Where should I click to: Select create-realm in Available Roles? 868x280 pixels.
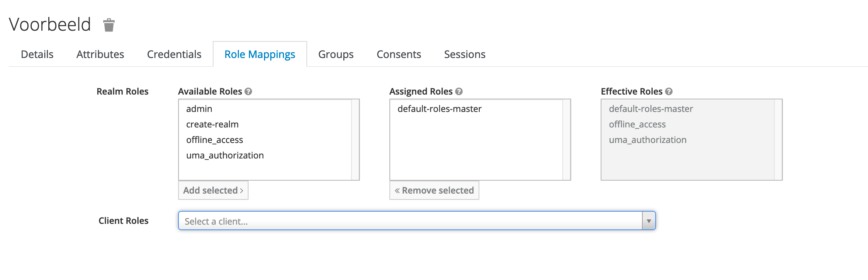pyautogui.click(x=212, y=124)
